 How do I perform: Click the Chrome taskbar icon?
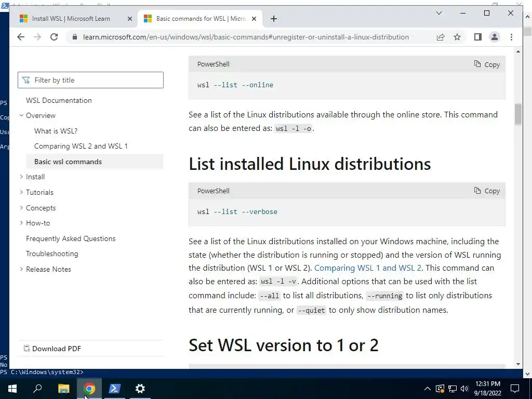tap(89, 389)
